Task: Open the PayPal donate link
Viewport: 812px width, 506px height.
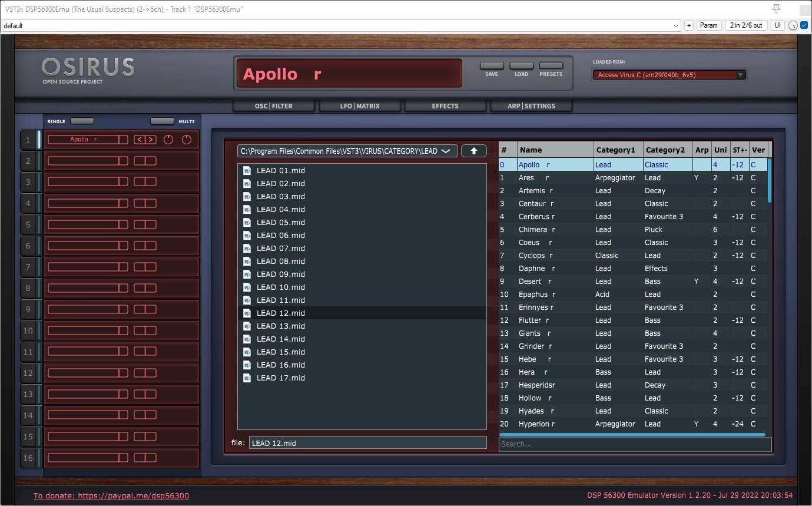Action: coord(111,496)
